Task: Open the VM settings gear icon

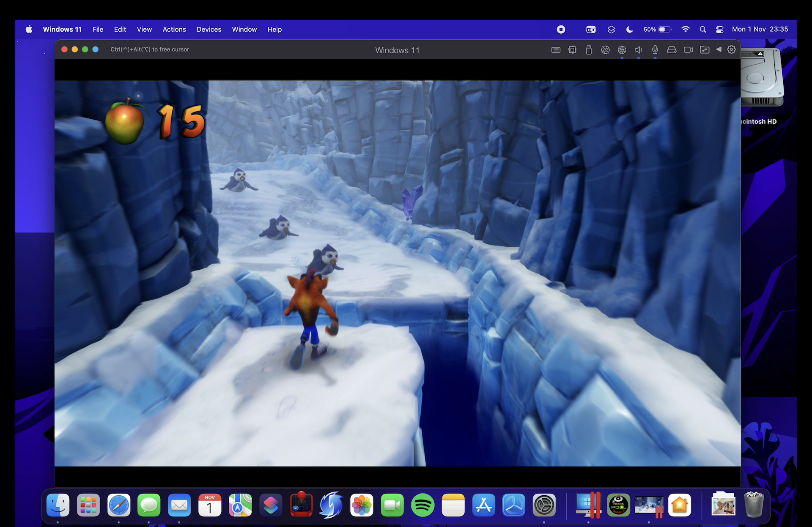Action: (731, 49)
